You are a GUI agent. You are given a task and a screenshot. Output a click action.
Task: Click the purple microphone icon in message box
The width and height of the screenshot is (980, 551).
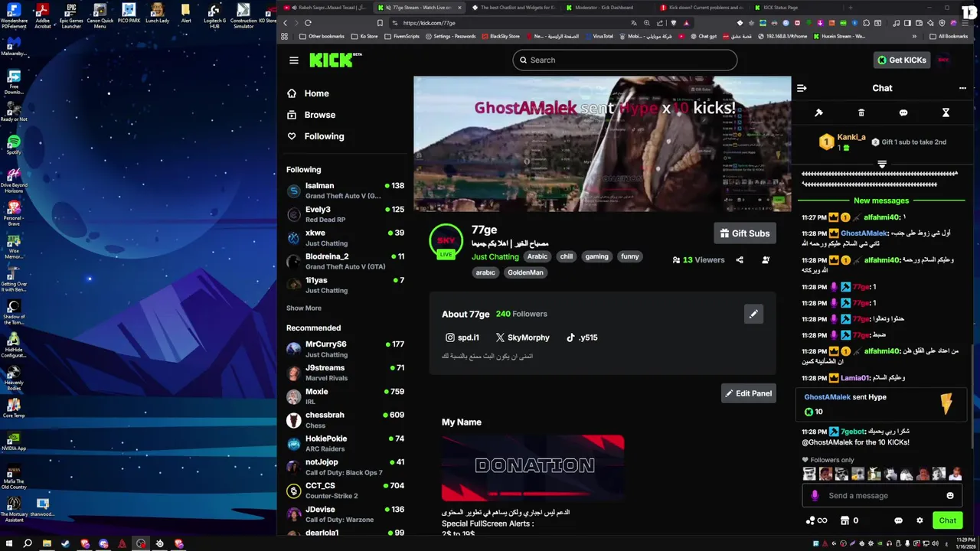tap(815, 496)
